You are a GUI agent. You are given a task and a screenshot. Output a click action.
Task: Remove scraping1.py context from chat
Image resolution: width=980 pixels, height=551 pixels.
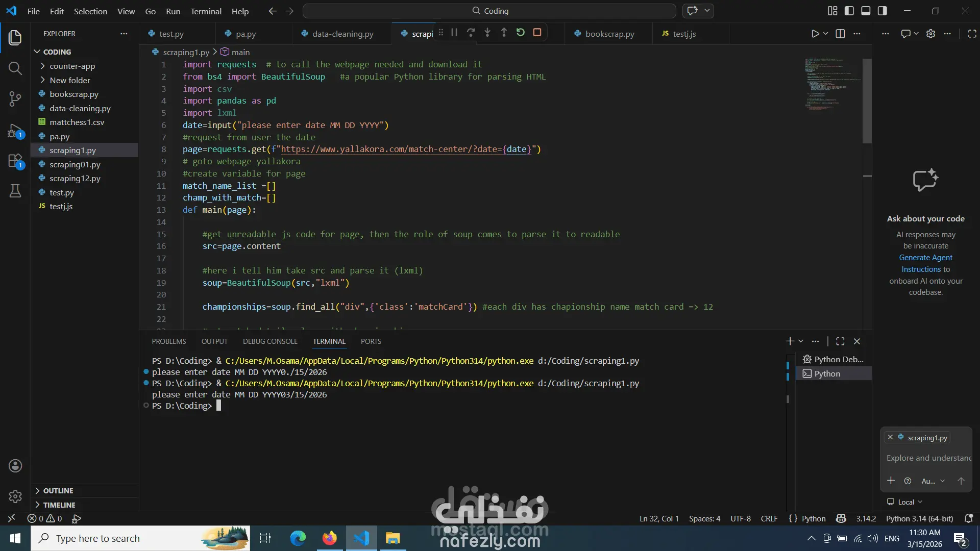tap(890, 438)
